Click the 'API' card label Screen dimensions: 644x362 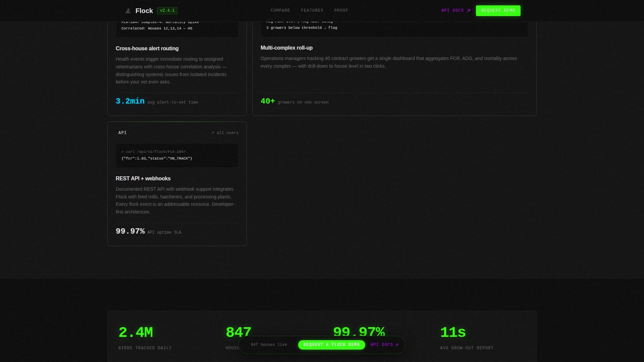click(x=122, y=133)
